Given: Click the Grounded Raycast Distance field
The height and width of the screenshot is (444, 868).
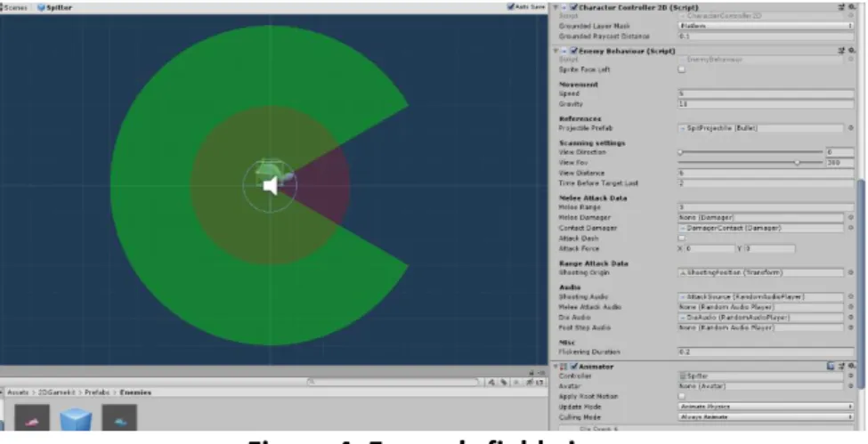Looking at the screenshot, I should 767,36.
